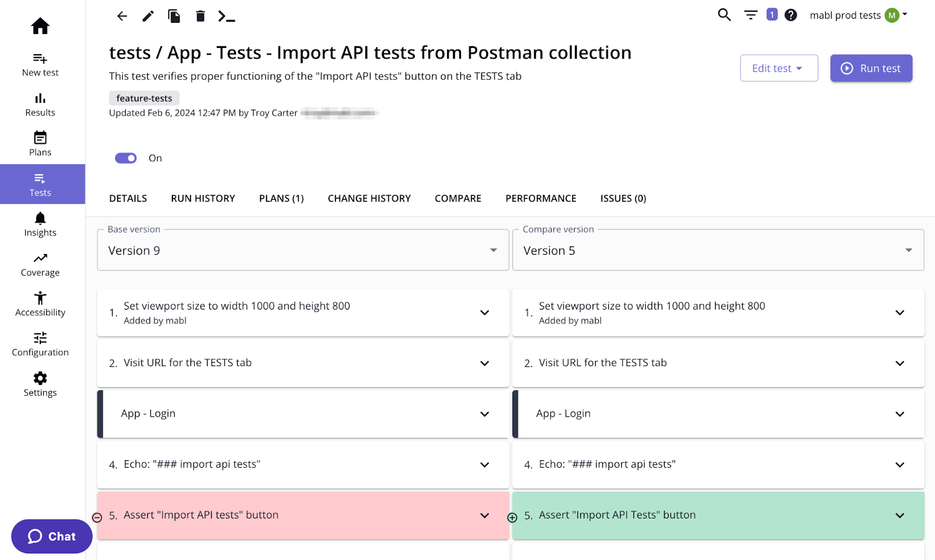935x560 pixels.
Task: Delete the test with the trash icon
Action: 200,16
